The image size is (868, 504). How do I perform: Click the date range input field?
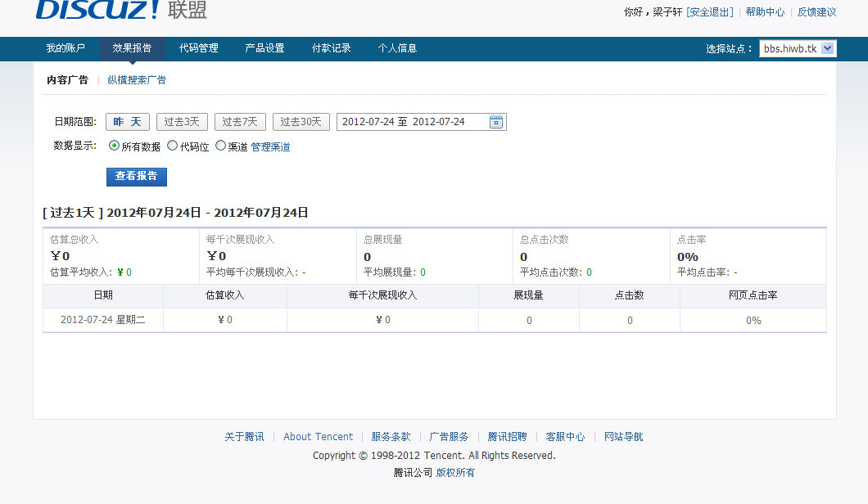pyautogui.click(x=409, y=122)
